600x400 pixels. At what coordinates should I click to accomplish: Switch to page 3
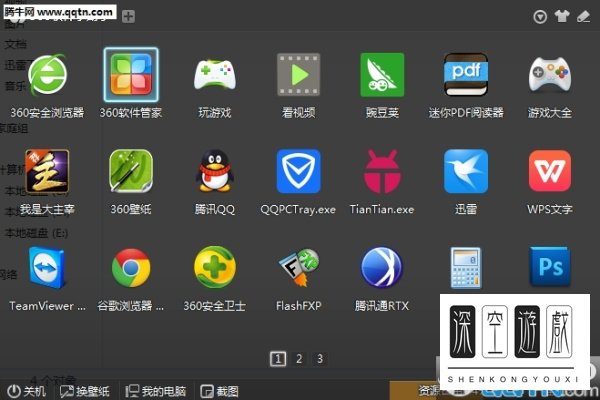pos(320,359)
